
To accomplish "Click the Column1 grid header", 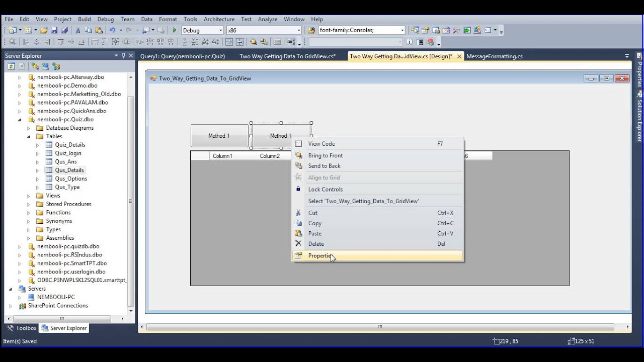I will tap(233, 156).
